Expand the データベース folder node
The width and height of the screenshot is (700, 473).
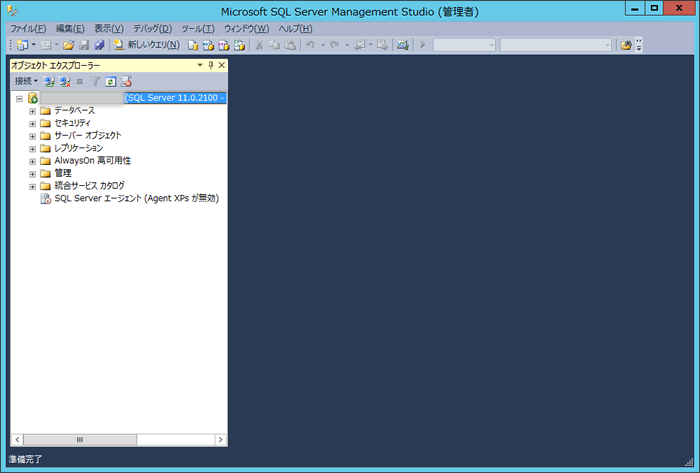point(32,111)
